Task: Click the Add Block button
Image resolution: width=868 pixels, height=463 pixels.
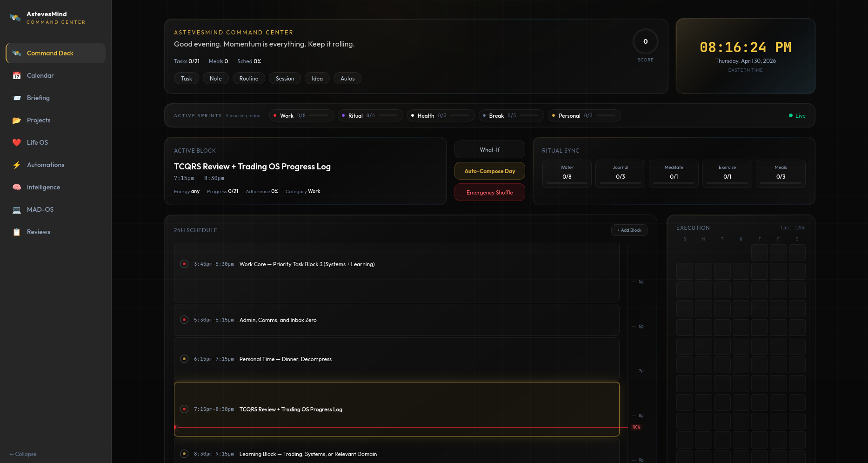Action: coord(629,230)
